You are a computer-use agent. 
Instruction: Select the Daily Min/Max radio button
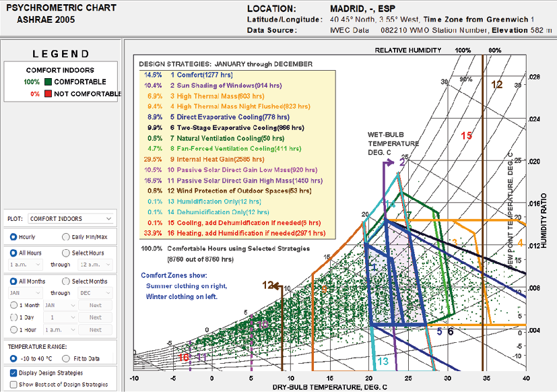[65, 237]
